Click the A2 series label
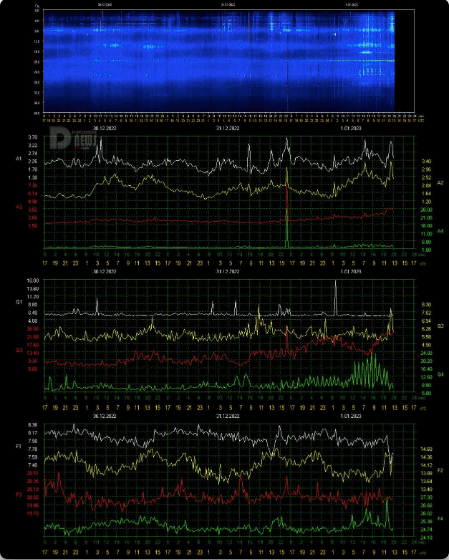This screenshot has width=449, height=560. 440,183
